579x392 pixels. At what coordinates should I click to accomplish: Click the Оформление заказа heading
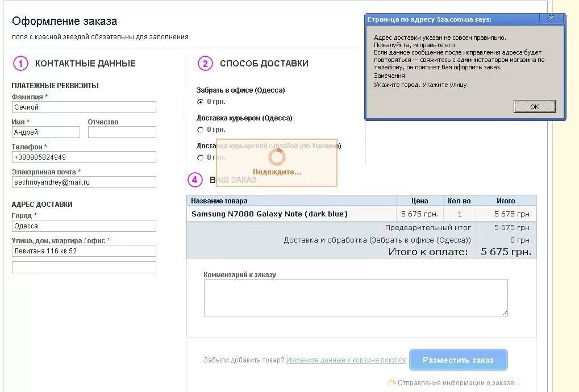point(65,22)
